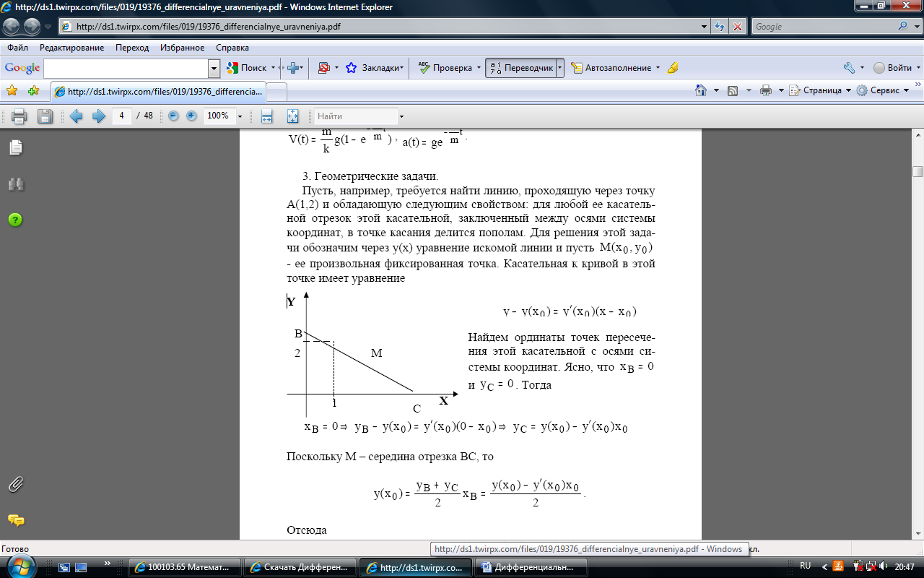Image resolution: width=924 pixels, height=578 pixels.
Task: Click the PDF vertical scrollbar thumb
Action: tap(918, 171)
